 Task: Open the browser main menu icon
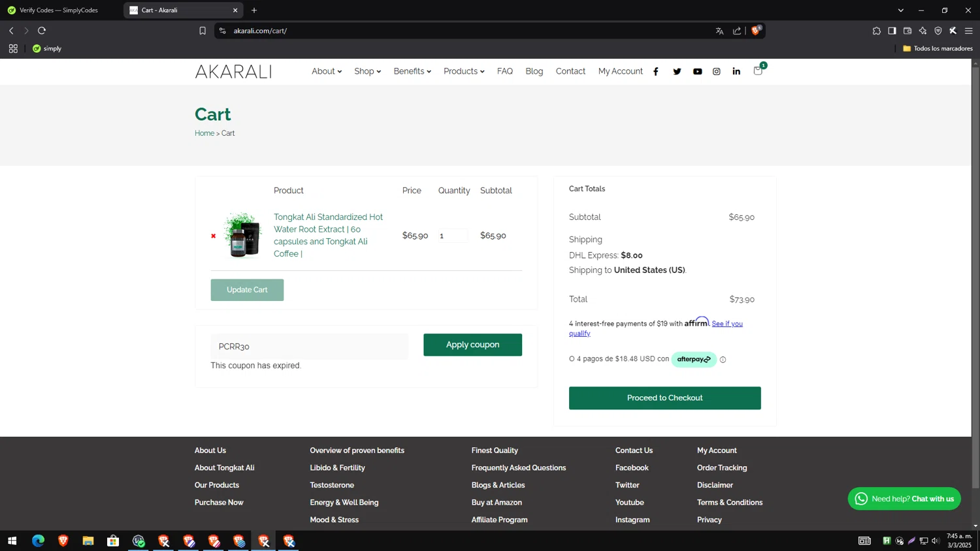tap(969, 31)
